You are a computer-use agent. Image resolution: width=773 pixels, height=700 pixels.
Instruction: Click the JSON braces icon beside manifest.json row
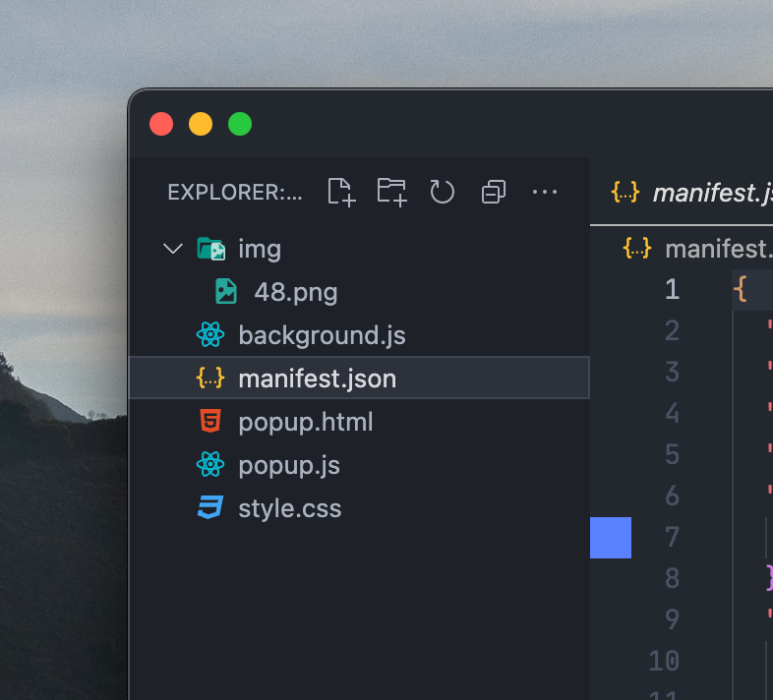(x=210, y=379)
